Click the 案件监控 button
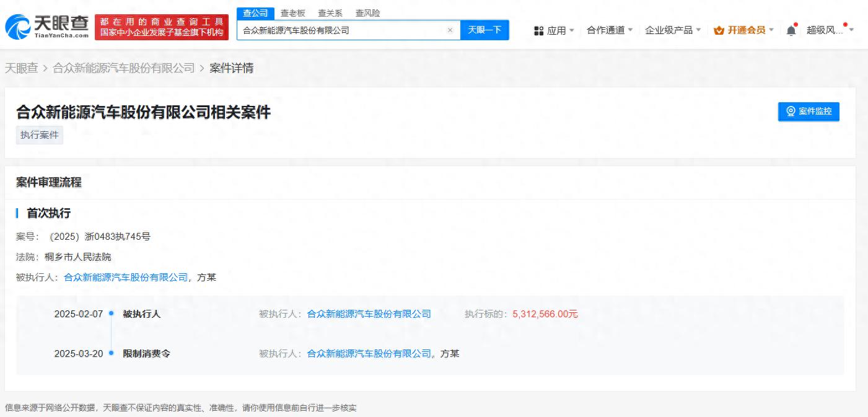This screenshot has width=868, height=417. [x=809, y=112]
